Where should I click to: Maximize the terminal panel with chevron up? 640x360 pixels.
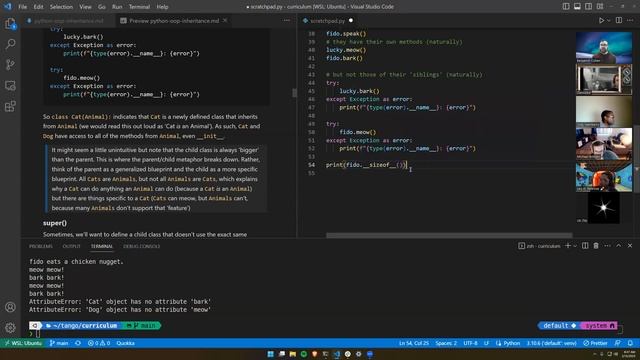point(619,246)
